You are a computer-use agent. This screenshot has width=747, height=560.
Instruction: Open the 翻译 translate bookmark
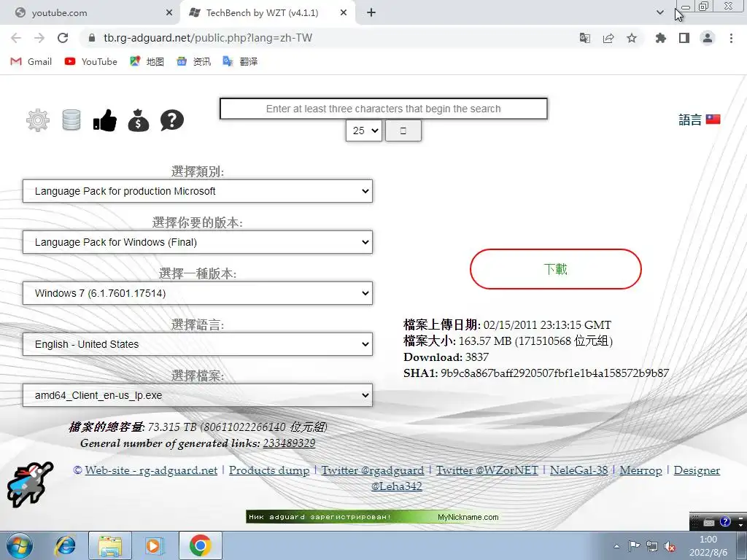click(240, 61)
